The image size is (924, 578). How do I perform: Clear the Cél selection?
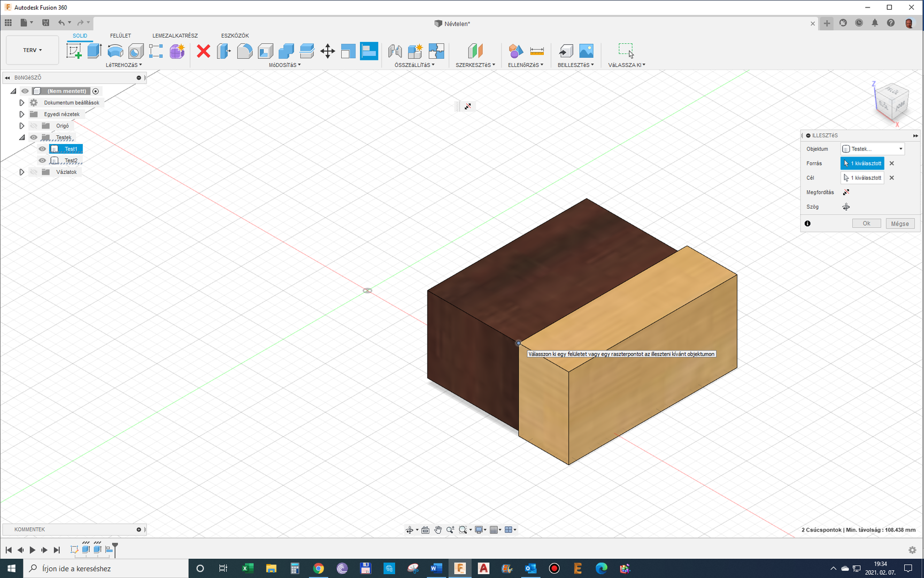(x=891, y=178)
